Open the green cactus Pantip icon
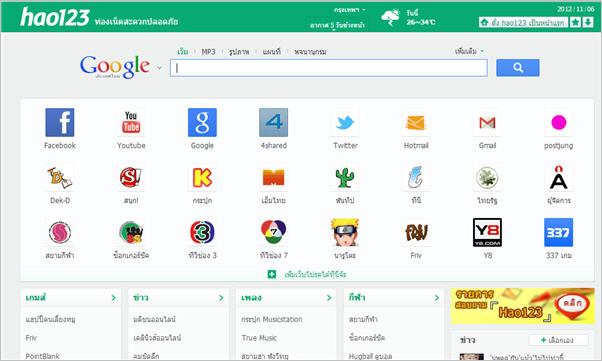This screenshot has width=602, height=361. pos(345,177)
